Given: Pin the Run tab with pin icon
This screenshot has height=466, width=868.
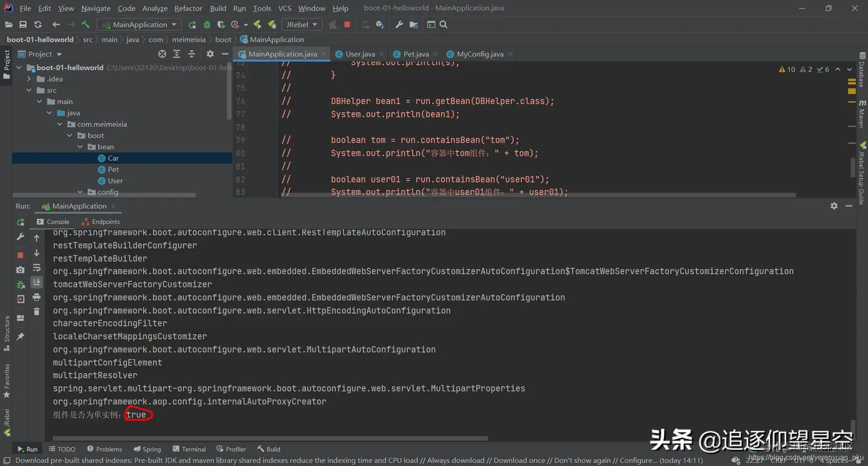Looking at the screenshot, I should (21, 336).
